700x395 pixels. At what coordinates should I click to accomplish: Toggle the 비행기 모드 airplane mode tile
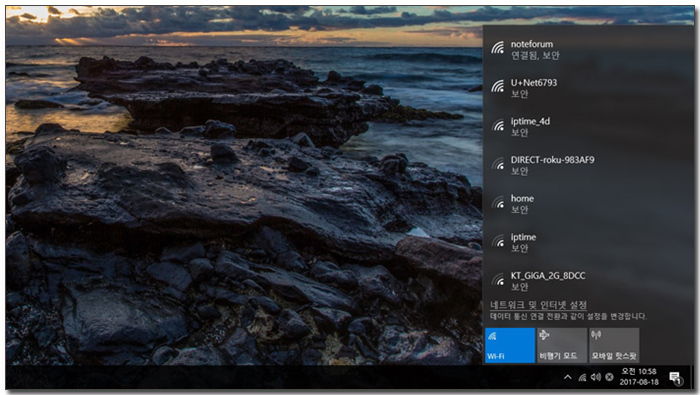tap(562, 345)
